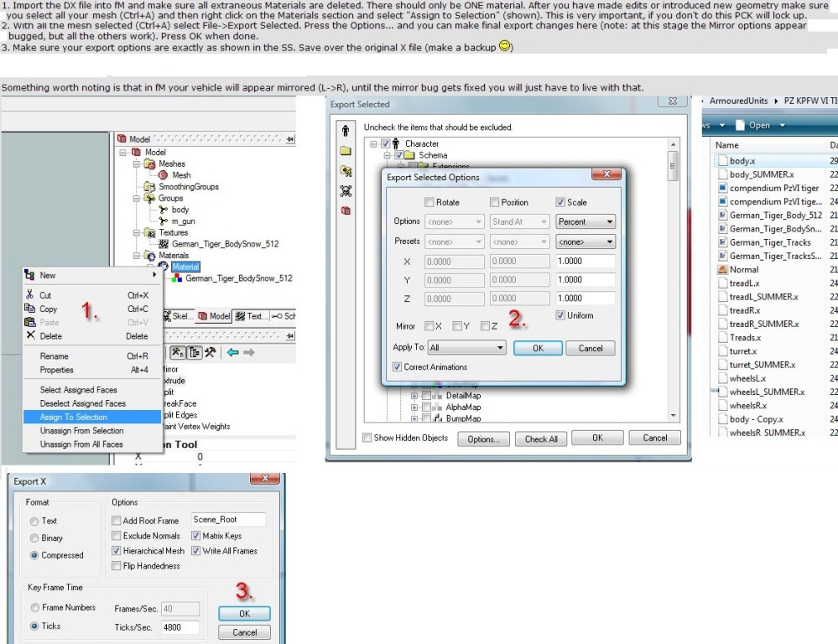
Task: Click the gray forward arrow icon
Action: point(249,352)
